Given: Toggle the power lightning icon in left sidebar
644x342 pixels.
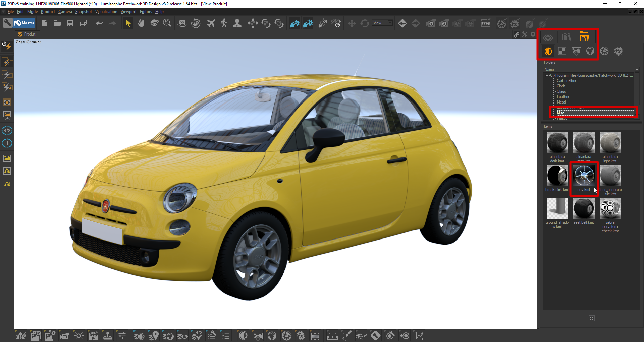Looking at the screenshot, I should point(7,46).
